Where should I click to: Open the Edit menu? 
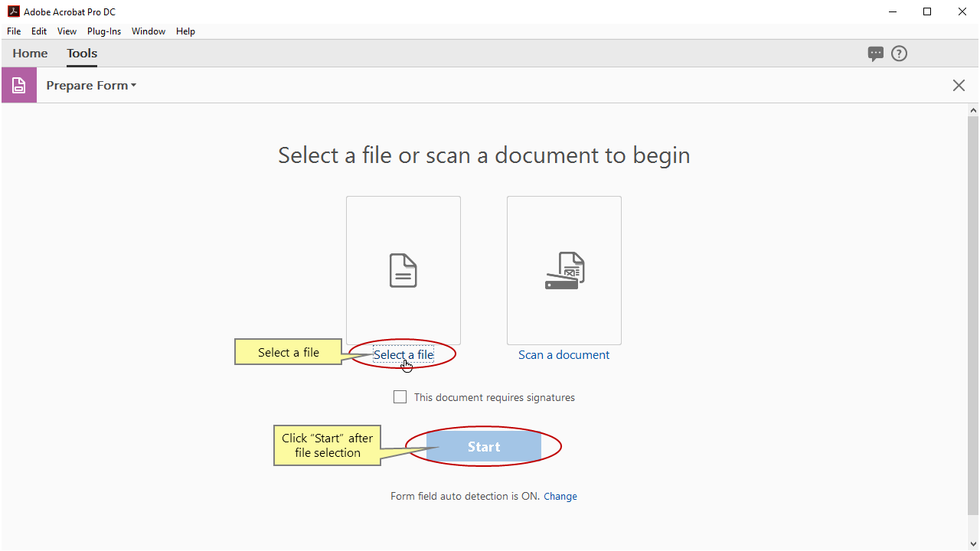(38, 31)
